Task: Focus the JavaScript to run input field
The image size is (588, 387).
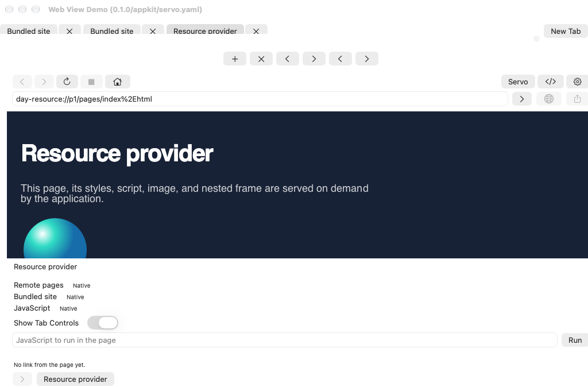Action: 285,340
